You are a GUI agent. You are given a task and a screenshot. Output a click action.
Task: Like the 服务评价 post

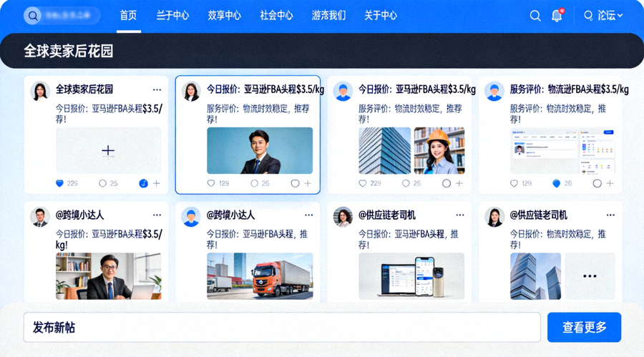(x=514, y=183)
